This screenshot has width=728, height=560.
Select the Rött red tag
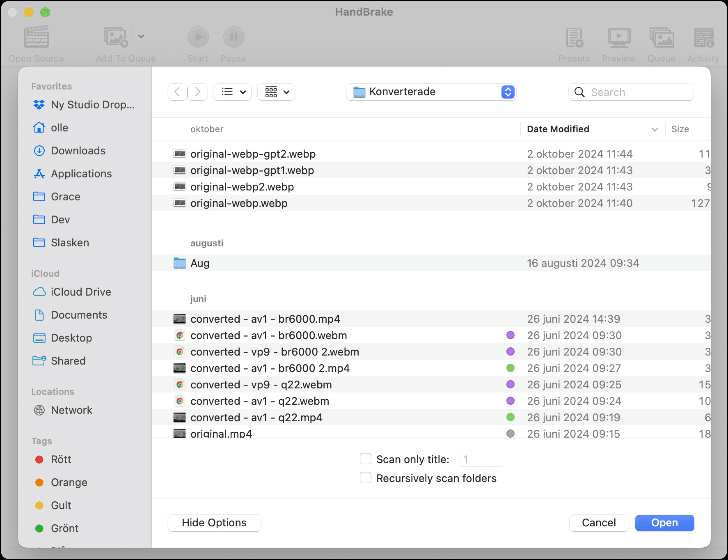61,459
